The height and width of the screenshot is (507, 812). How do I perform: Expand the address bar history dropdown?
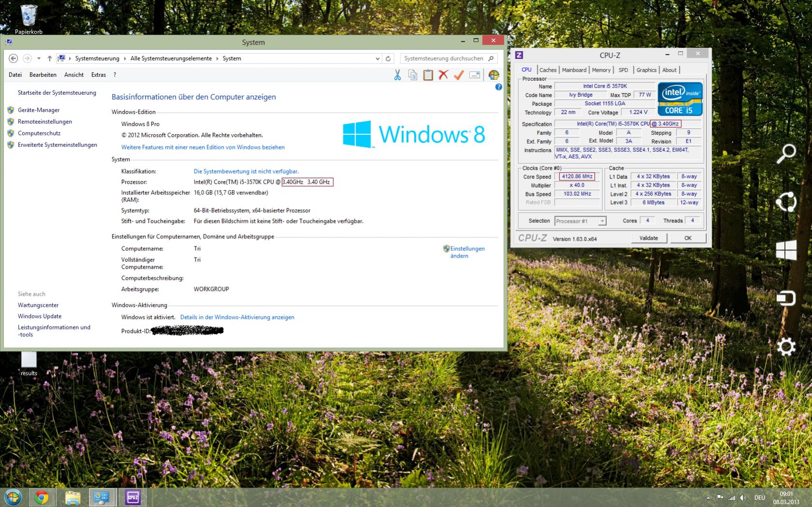[377, 58]
